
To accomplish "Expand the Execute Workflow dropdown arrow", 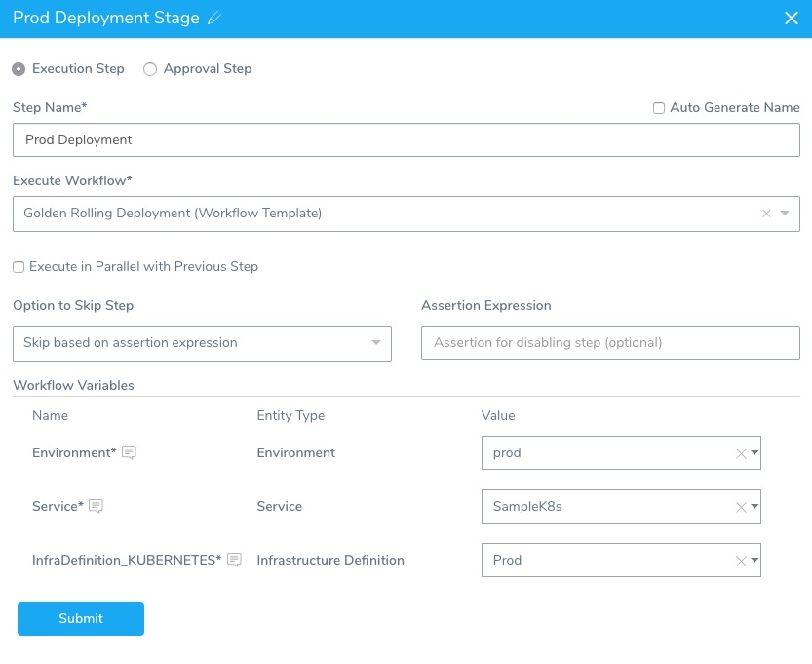I will (785, 213).
